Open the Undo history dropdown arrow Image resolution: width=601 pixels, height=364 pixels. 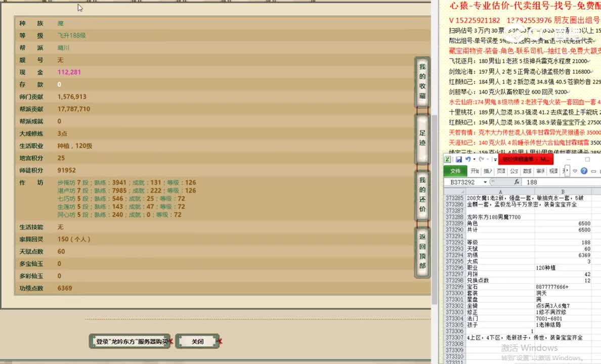click(x=475, y=159)
